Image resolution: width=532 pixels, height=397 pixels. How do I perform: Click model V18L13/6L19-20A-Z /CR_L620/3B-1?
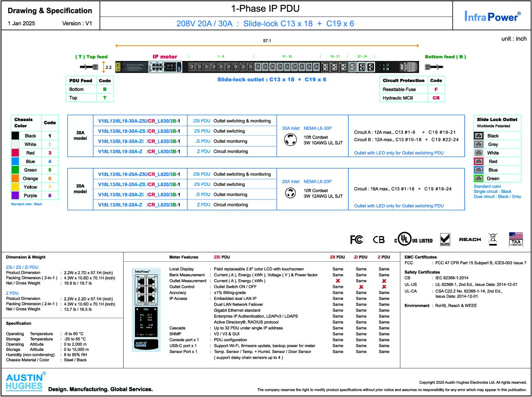click(139, 205)
